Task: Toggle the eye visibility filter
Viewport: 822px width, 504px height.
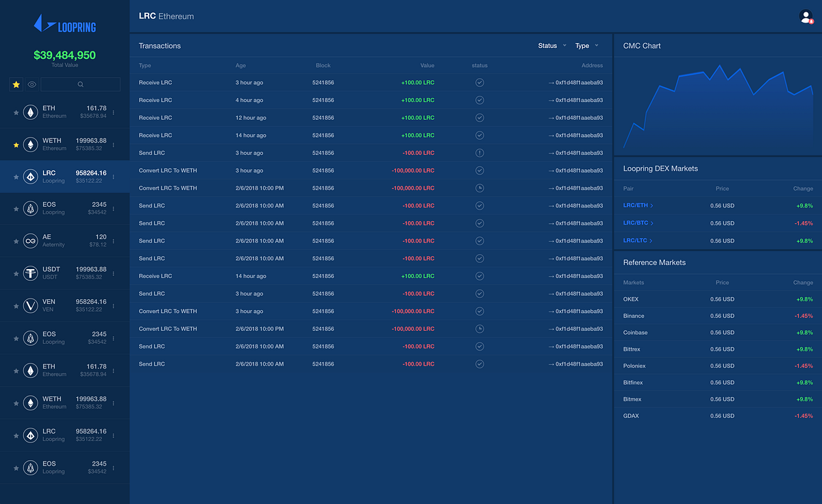Action: pyautogui.click(x=32, y=85)
